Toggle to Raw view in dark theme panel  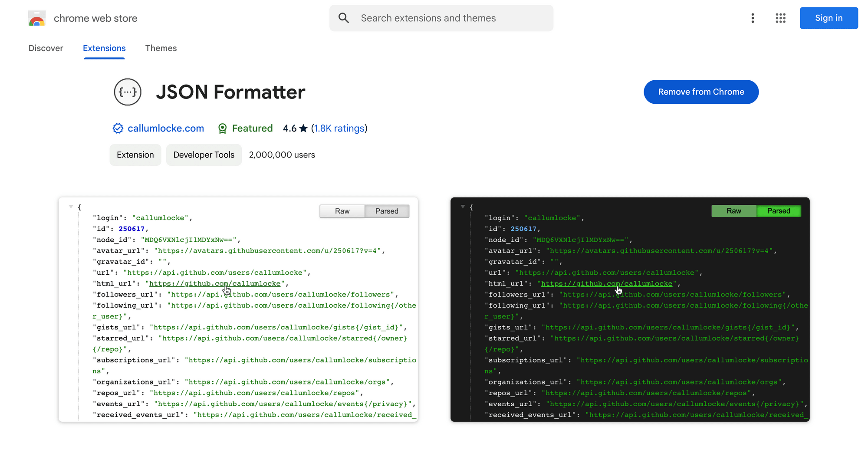click(733, 210)
